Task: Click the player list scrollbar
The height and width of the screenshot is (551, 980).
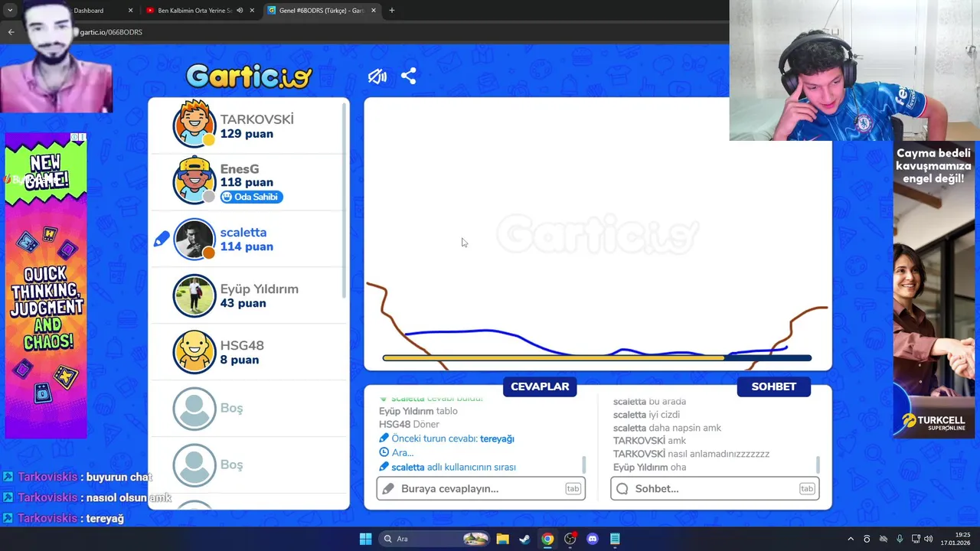Action: click(345, 199)
